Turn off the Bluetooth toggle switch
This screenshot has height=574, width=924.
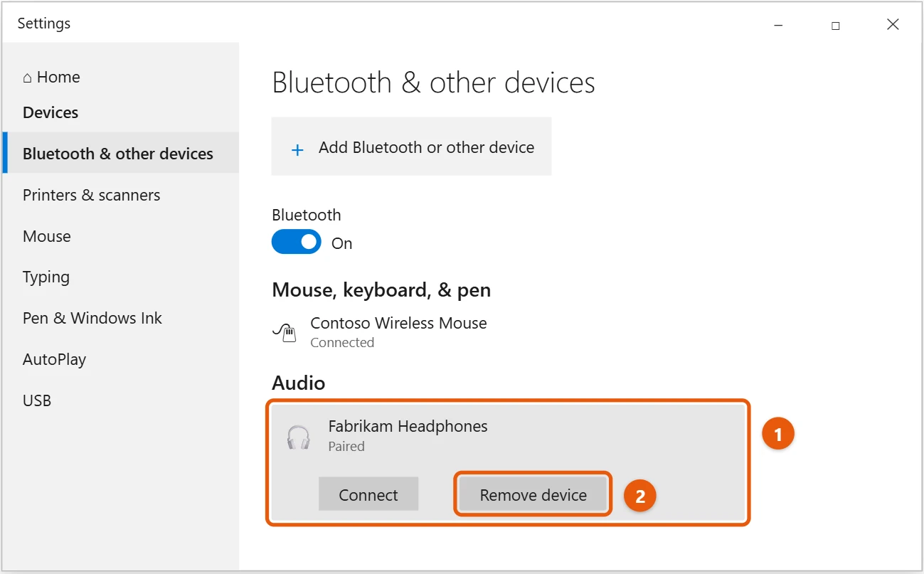tap(296, 243)
